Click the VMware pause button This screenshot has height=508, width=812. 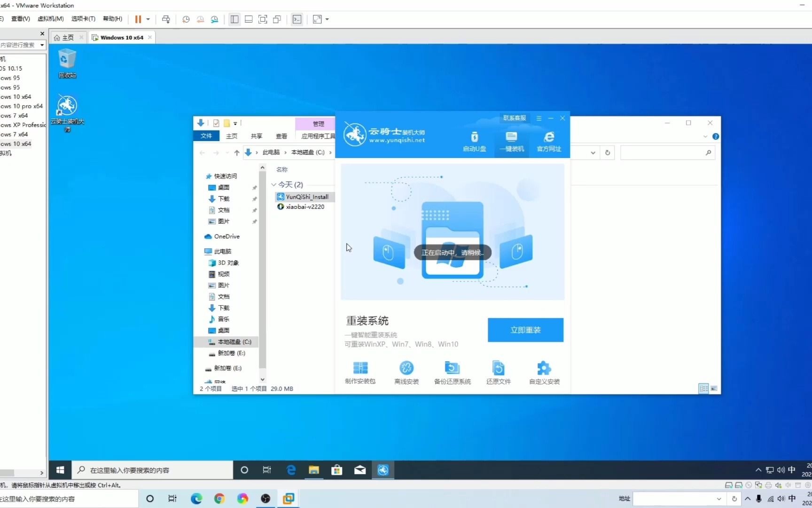138,19
